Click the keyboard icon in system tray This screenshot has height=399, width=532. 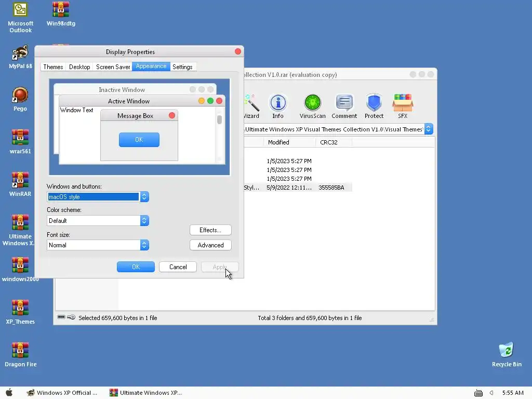click(x=478, y=393)
